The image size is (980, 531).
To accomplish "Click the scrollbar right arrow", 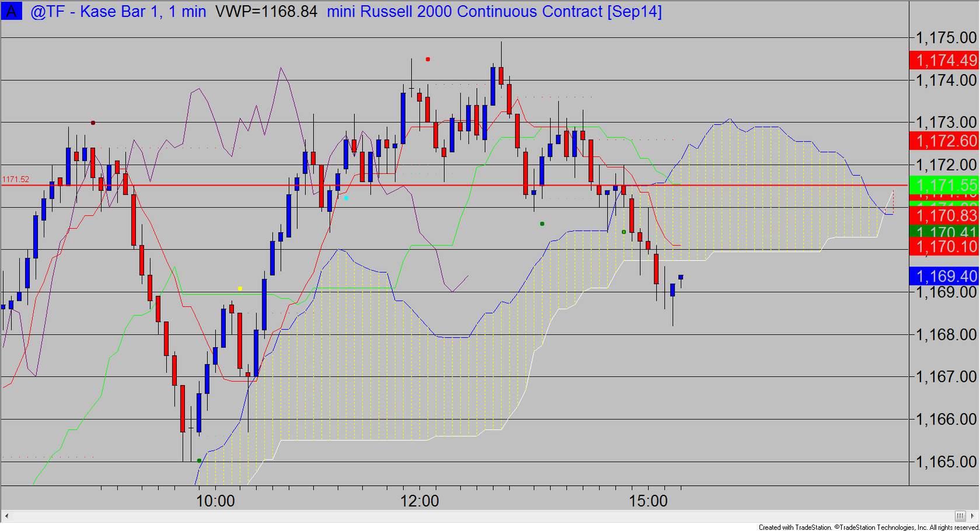I will tap(973, 516).
